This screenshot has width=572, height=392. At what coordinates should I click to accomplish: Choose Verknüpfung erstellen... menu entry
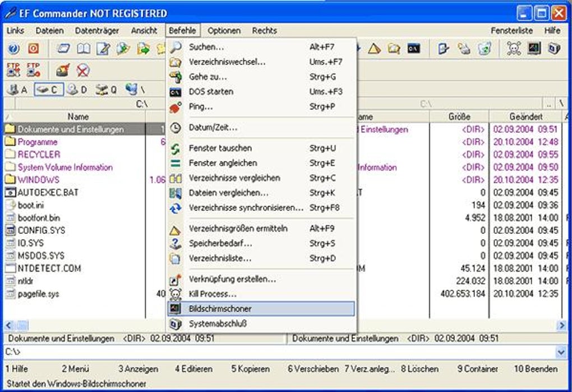[x=260, y=279]
